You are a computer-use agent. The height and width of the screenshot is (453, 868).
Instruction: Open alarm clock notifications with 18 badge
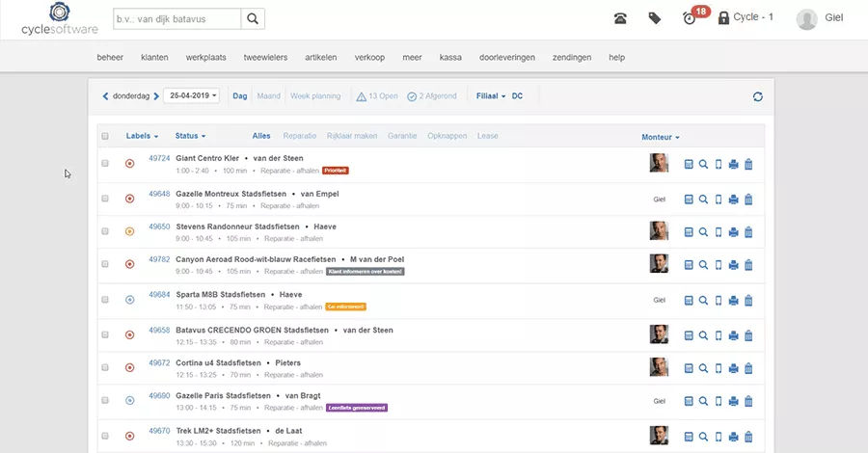point(694,16)
